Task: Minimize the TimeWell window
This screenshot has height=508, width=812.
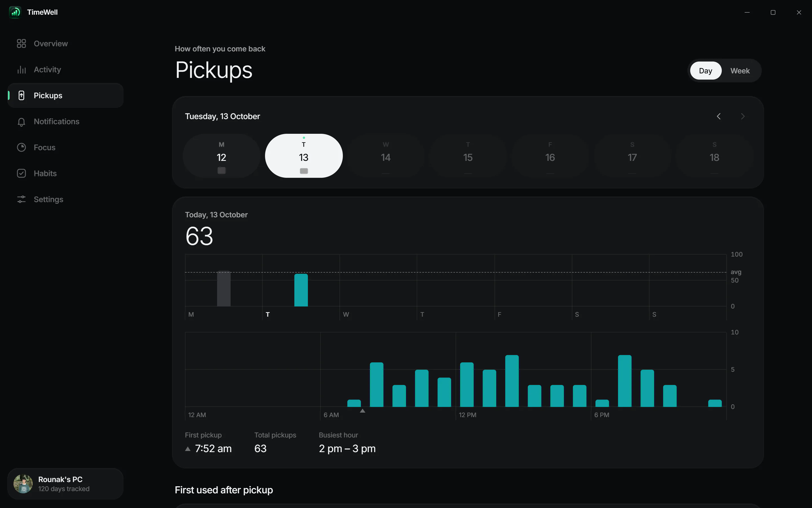Action: coord(747,12)
